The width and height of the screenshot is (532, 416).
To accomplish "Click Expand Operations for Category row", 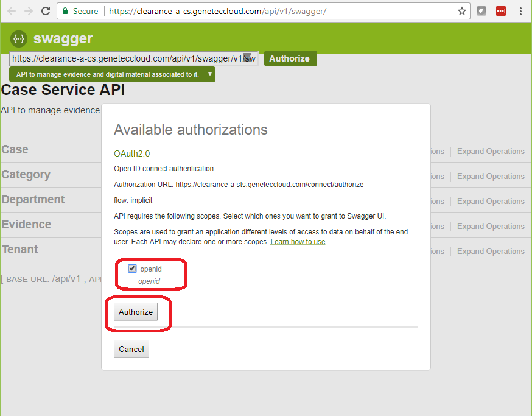I will click(x=491, y=176).
